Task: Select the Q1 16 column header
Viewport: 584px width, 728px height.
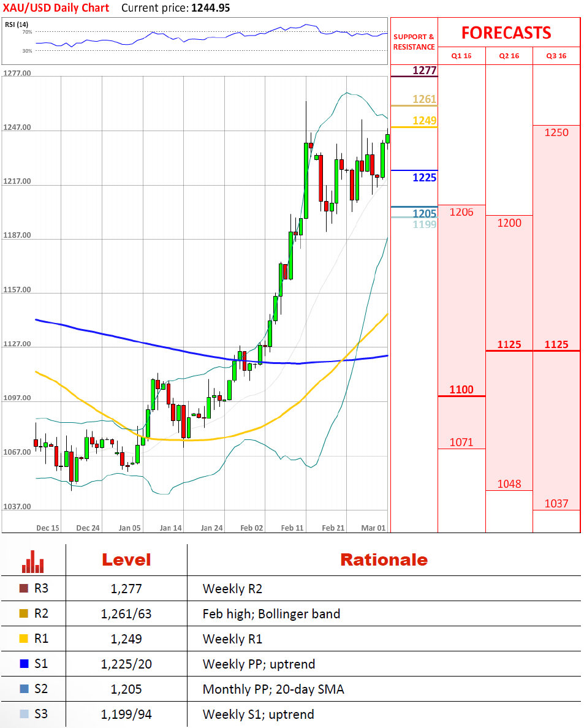Action: 461,56
